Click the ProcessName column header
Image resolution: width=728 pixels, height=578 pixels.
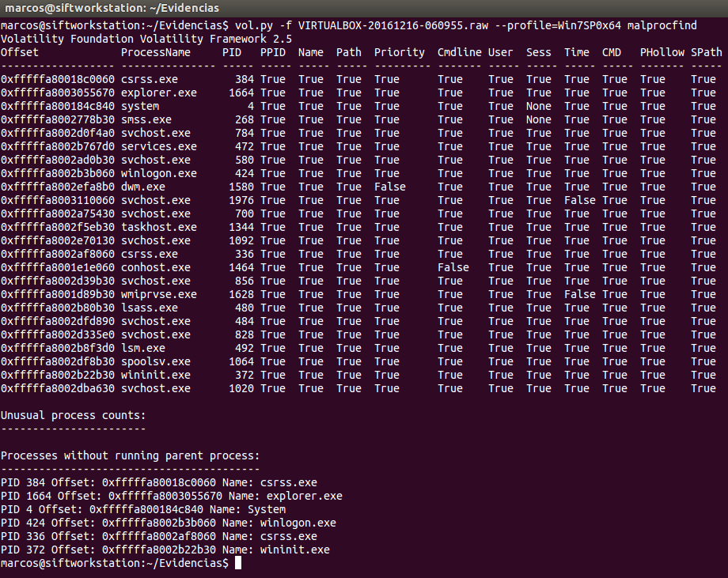point(155,52)
